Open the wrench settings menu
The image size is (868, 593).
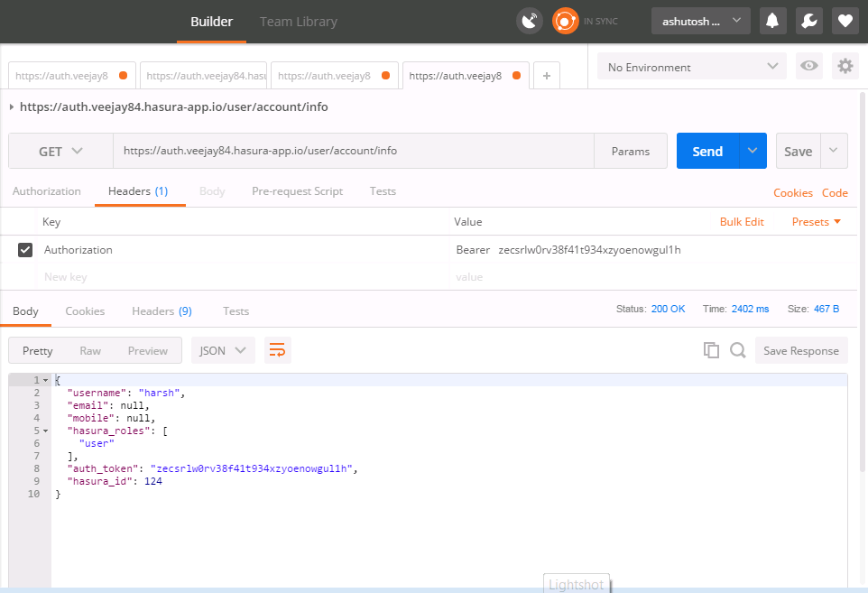[x=808, y=21]
